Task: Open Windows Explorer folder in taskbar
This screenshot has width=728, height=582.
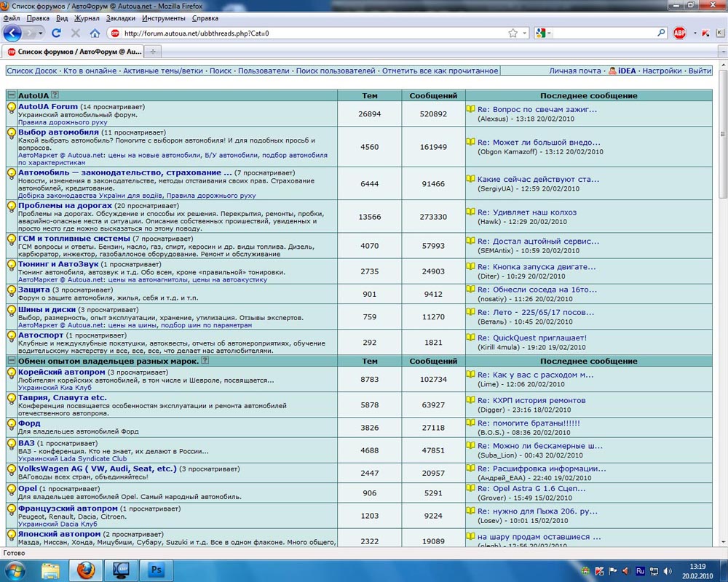Action: (x=50, y=570)
